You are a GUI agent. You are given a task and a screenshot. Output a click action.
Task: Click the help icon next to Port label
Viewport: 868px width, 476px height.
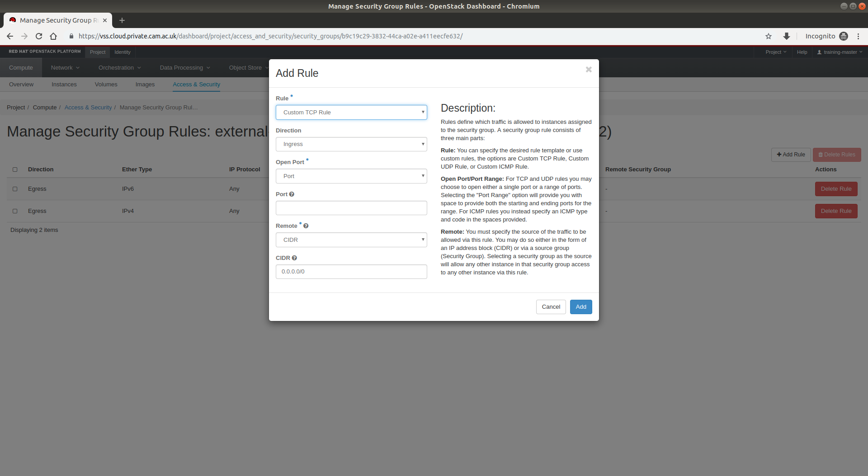292,194
